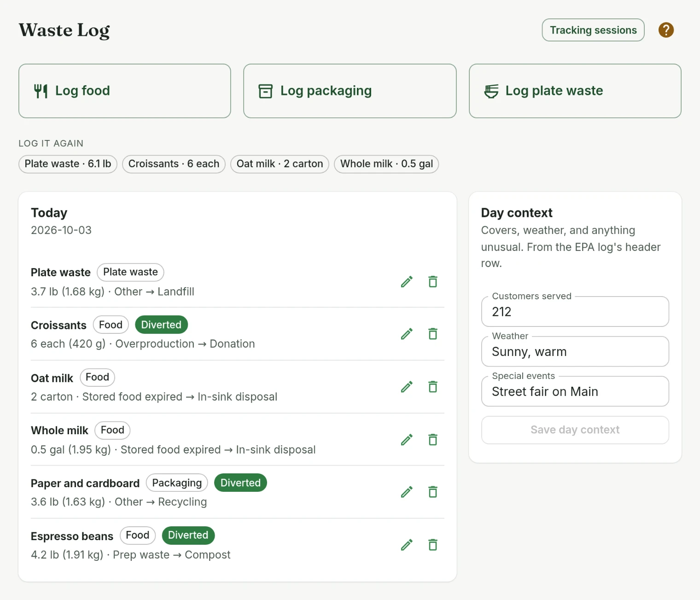Focus the Special events field

575,391
